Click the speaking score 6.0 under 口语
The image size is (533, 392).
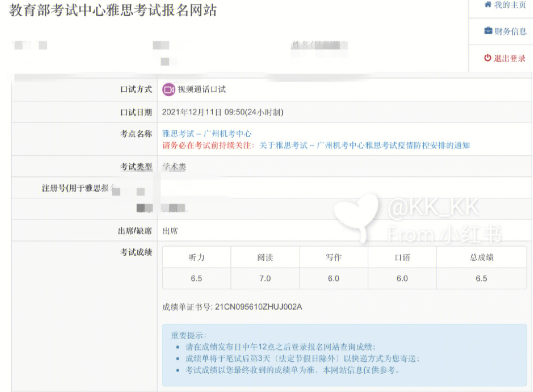(402, 278)
